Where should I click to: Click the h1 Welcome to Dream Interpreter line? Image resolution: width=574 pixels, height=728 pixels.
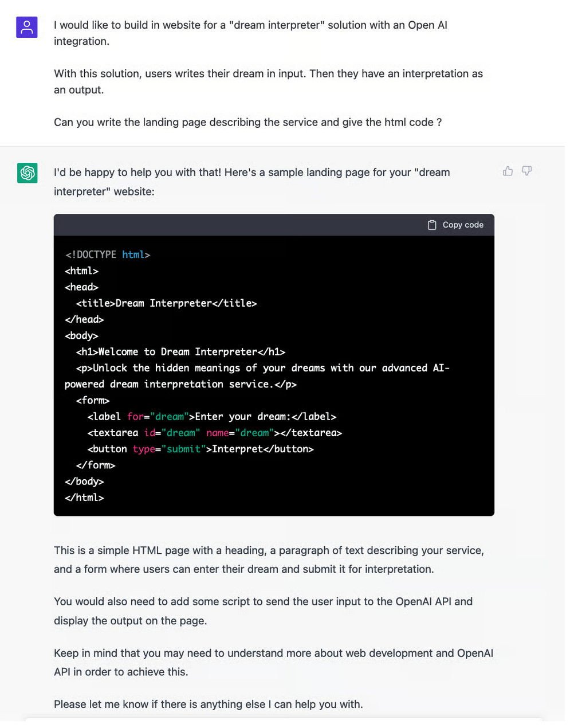pyautogui.click(x=180, y=352)
